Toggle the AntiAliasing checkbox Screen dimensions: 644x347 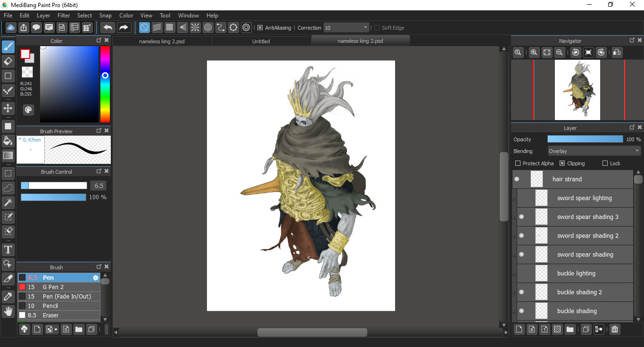260,28
